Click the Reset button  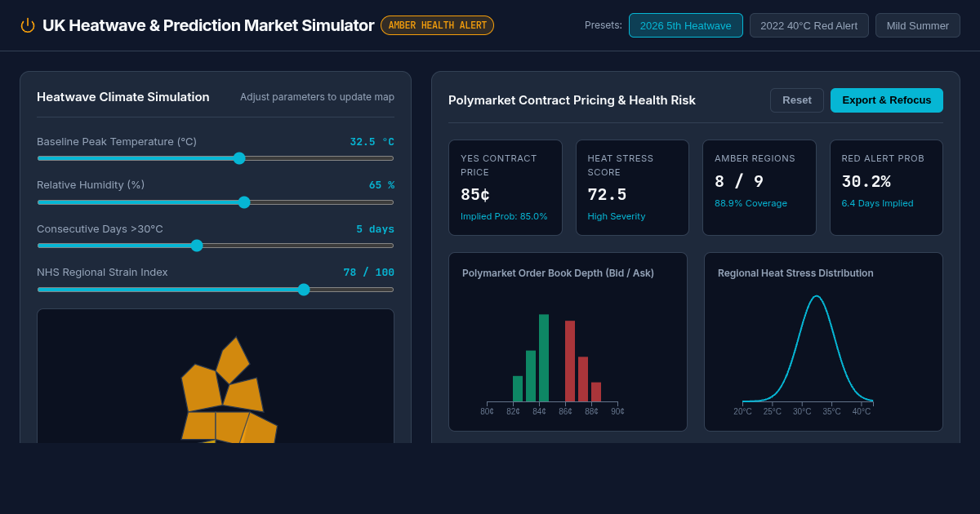797,100
